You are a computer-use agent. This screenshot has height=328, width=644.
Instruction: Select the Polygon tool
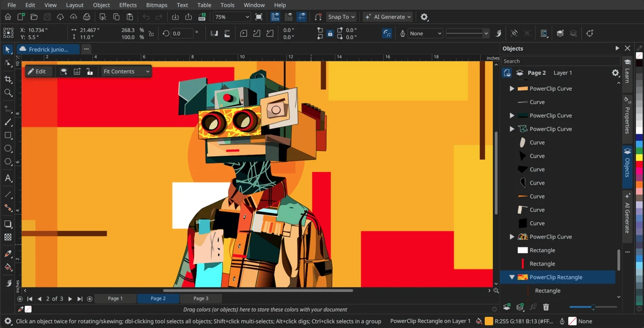point(8,162)
